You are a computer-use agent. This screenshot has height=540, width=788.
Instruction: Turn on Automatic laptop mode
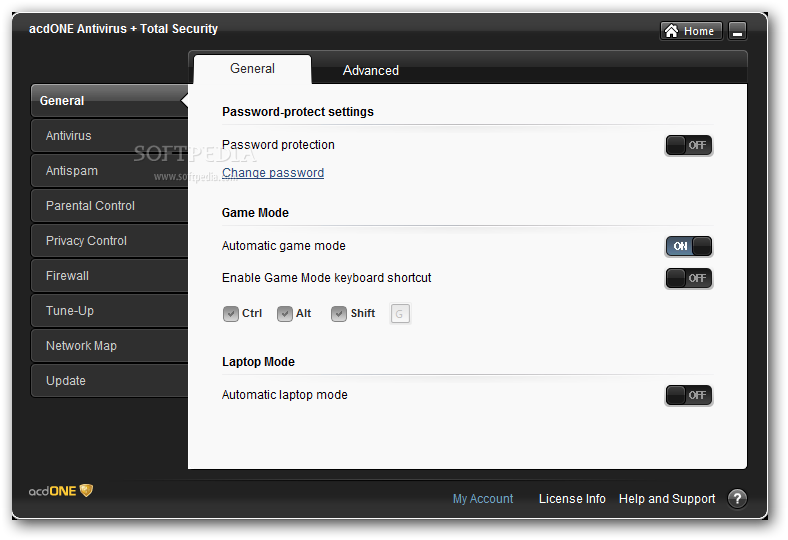[689, 395]
